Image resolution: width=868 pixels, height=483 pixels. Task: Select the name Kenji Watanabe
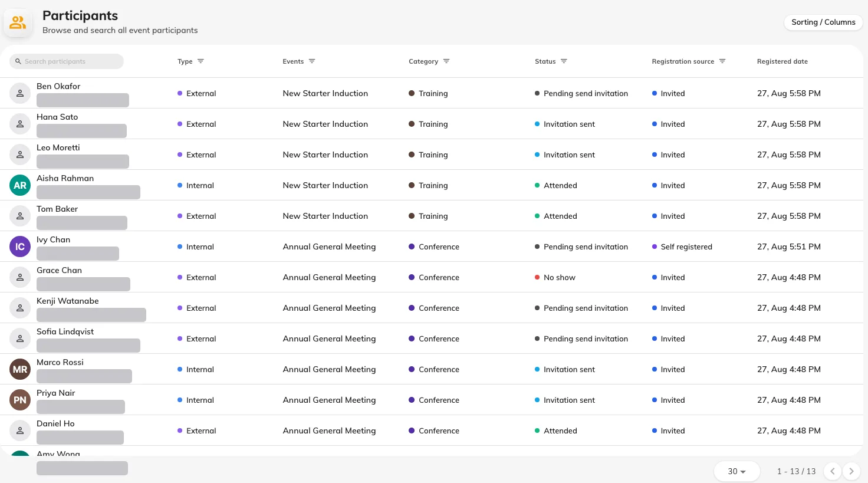coord(68,301)
